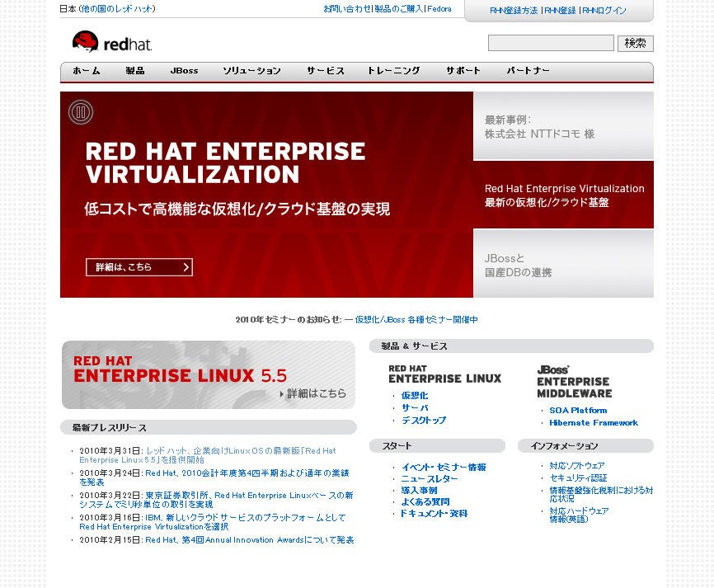
Task: Open the 対応ソフトウェア link
Action: point(577,466)
